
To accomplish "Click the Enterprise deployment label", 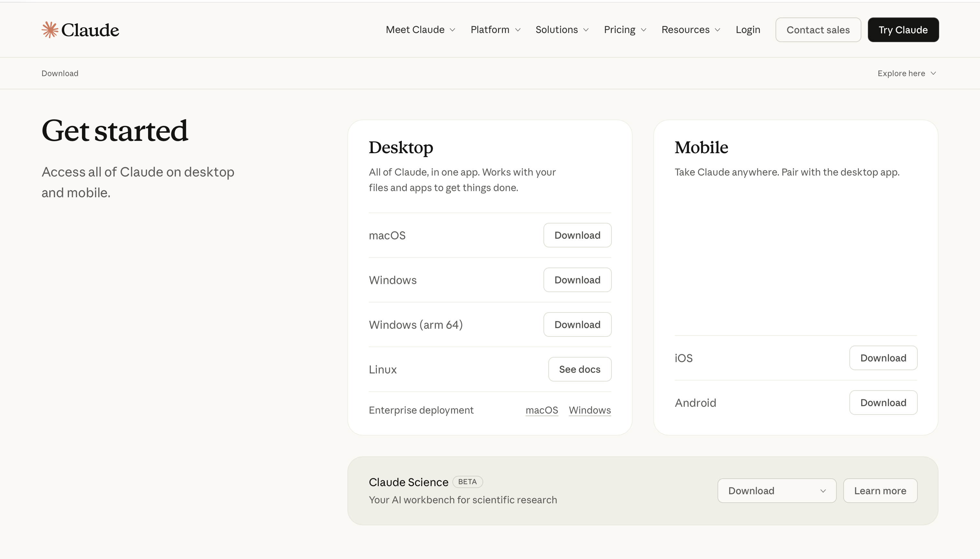I will coord(421,410).
